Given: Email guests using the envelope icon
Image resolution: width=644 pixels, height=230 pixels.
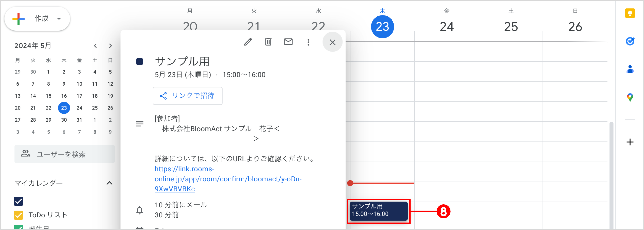Looking at the screenshot, I should pos(288,42).
